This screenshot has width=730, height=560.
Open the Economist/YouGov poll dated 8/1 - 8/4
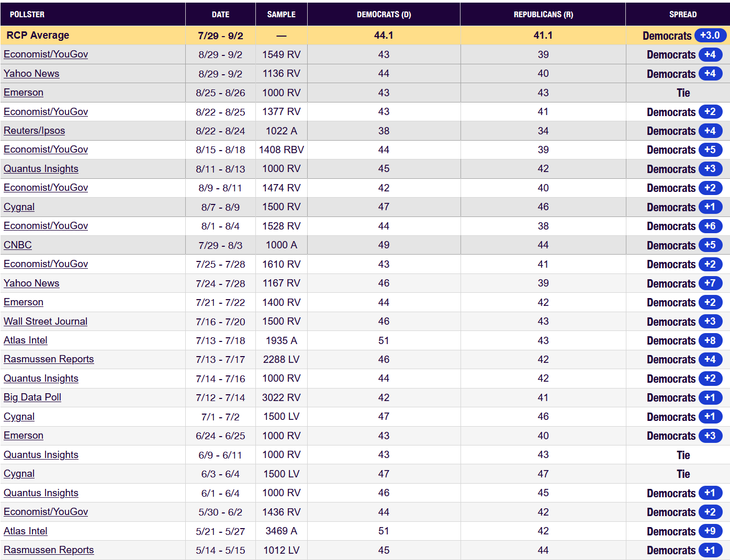[46, 226]
